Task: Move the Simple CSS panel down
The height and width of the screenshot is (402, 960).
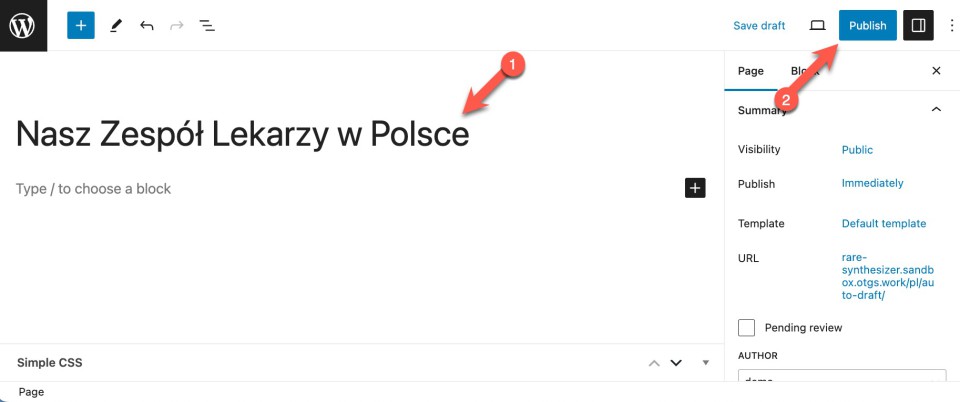Action: pos(676,363)
